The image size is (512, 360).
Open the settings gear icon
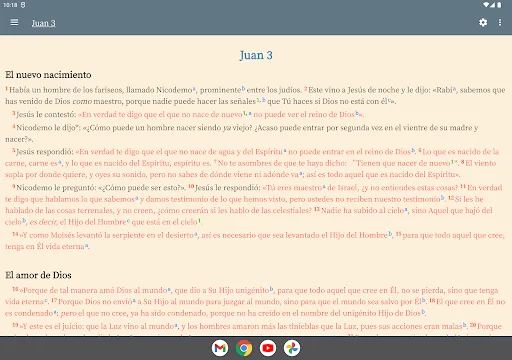(483, 22)
